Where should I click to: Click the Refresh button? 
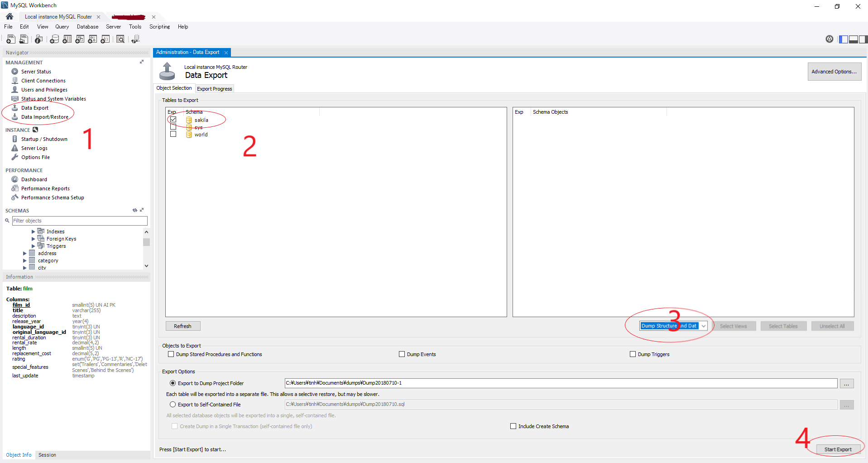click(x=182, y=326)
